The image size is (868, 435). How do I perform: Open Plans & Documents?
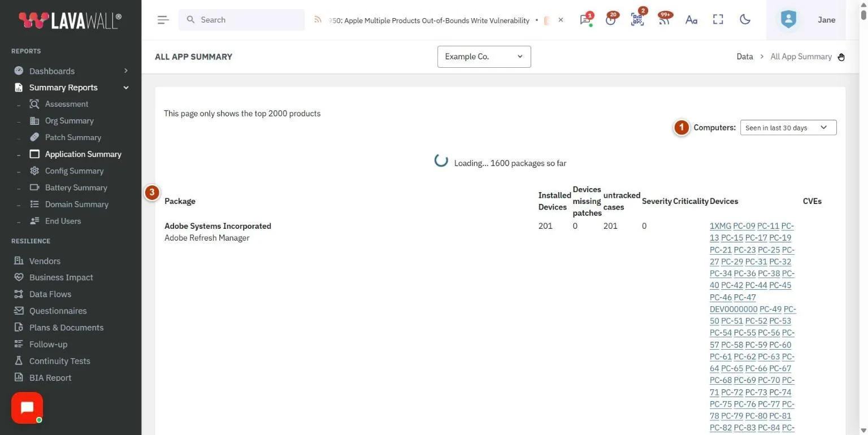[x=66, y=328]
